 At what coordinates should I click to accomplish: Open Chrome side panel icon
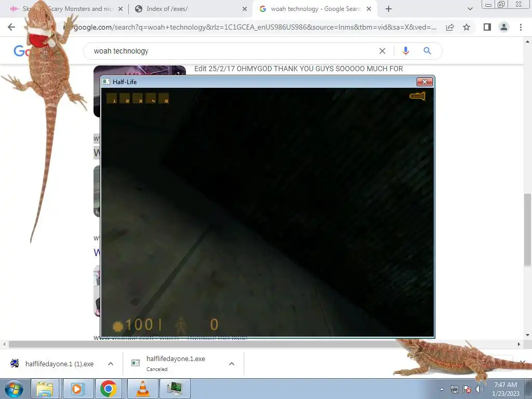[487, 27]
